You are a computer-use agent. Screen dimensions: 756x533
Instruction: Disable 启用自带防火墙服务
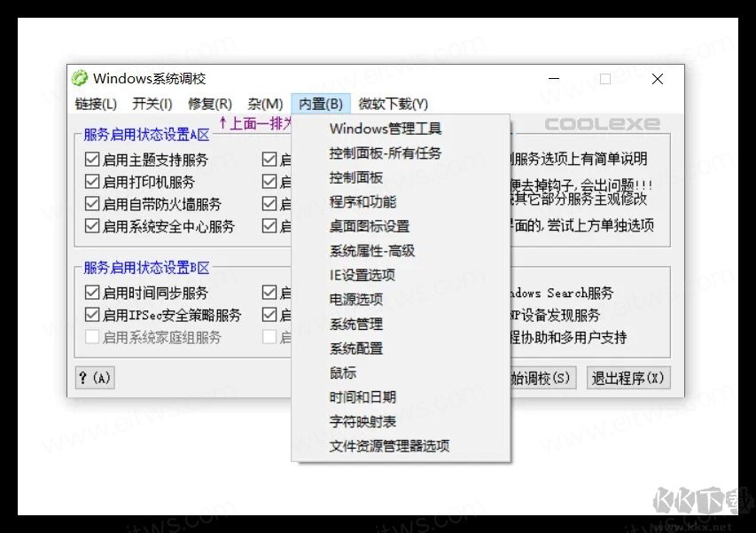(x=93, y=203)
